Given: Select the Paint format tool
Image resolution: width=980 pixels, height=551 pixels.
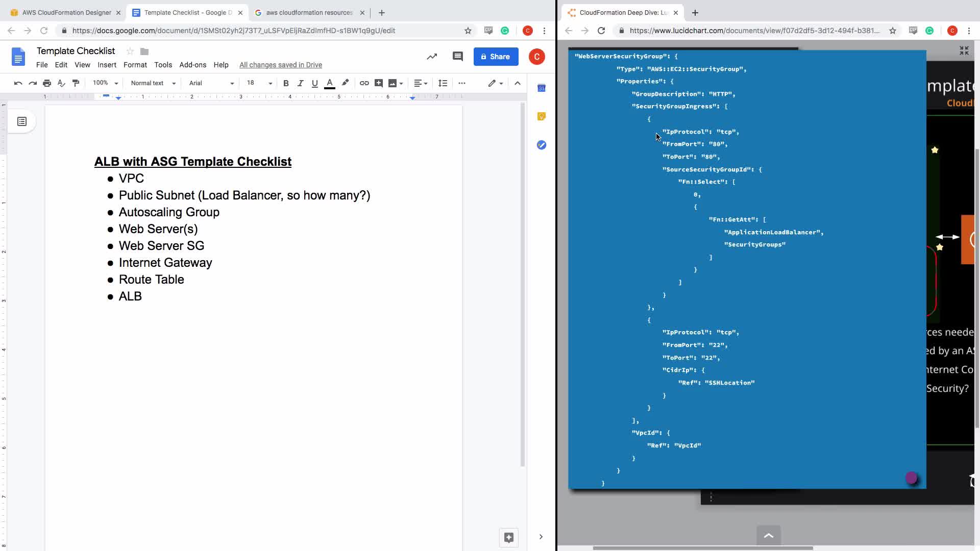Looking at the screenshot, I should pos(76,83).
